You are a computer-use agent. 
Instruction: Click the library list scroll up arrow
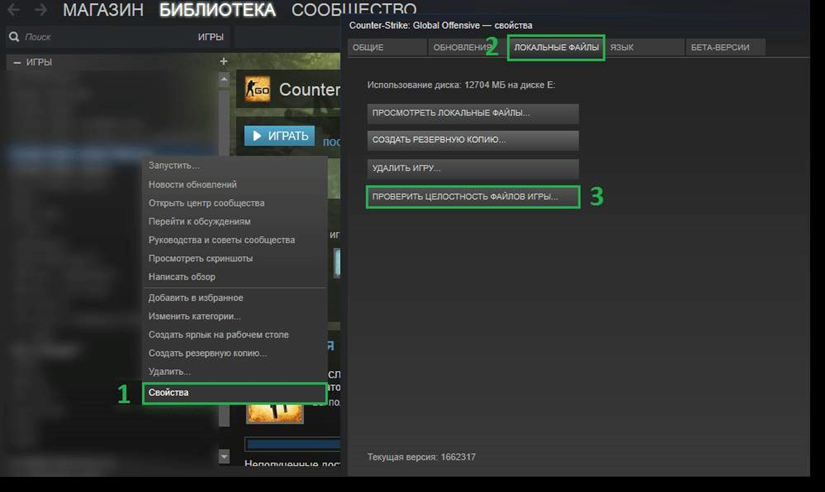(224, 79)
